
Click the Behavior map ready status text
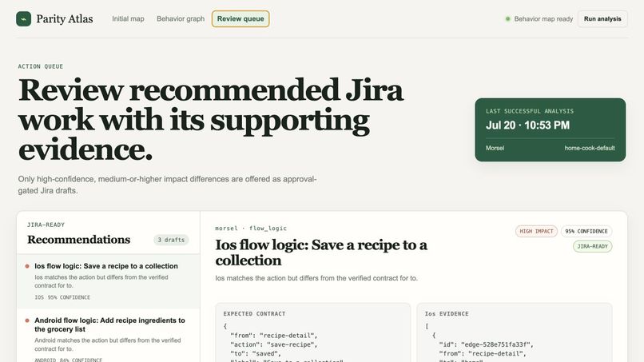point(543,19)
